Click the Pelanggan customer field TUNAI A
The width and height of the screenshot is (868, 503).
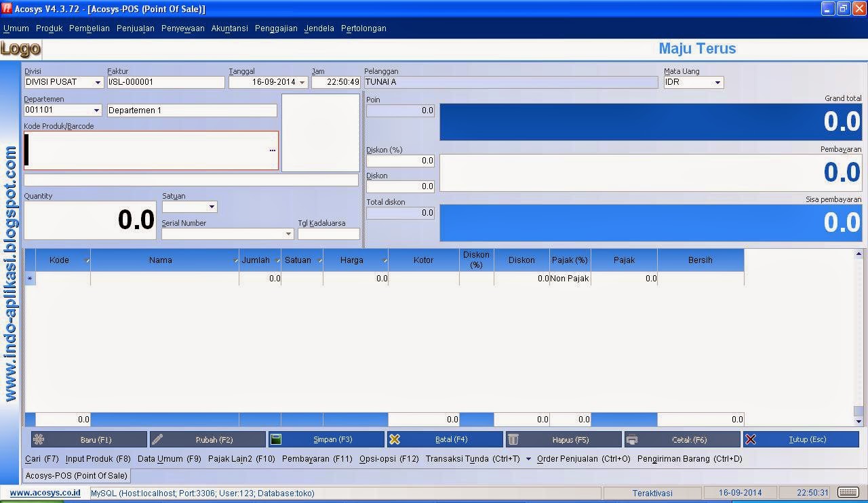511,83
